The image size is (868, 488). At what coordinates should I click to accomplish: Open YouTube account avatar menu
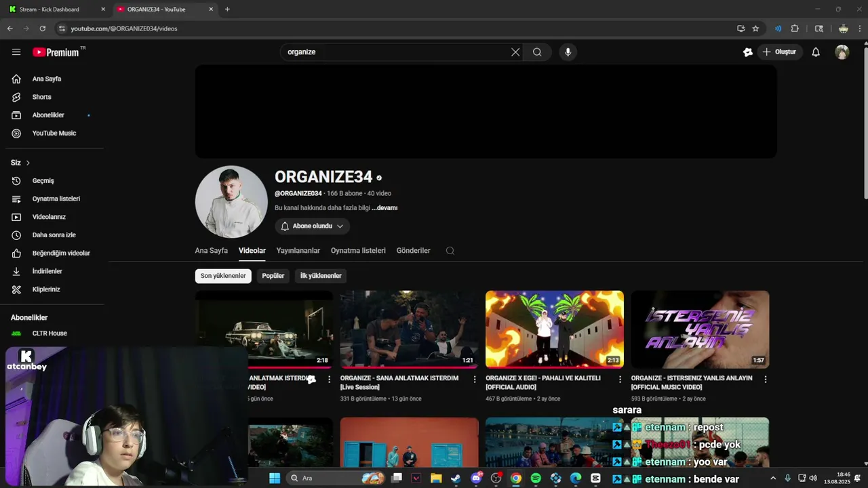click(842, 52)
